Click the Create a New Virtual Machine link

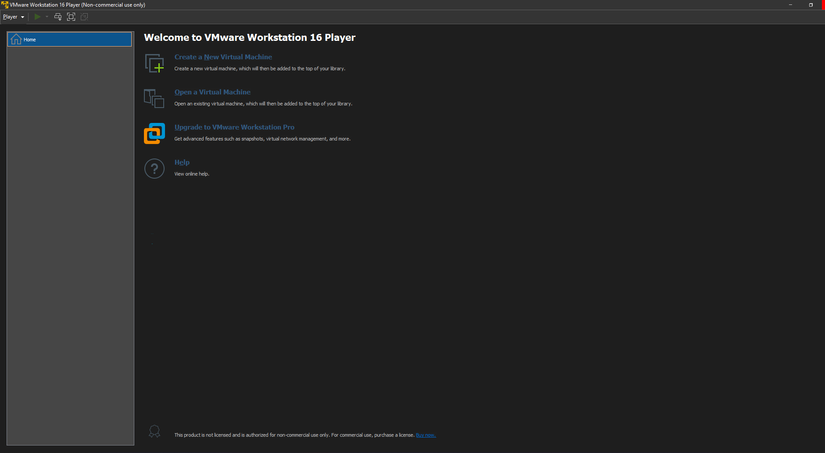click(223, 57)
